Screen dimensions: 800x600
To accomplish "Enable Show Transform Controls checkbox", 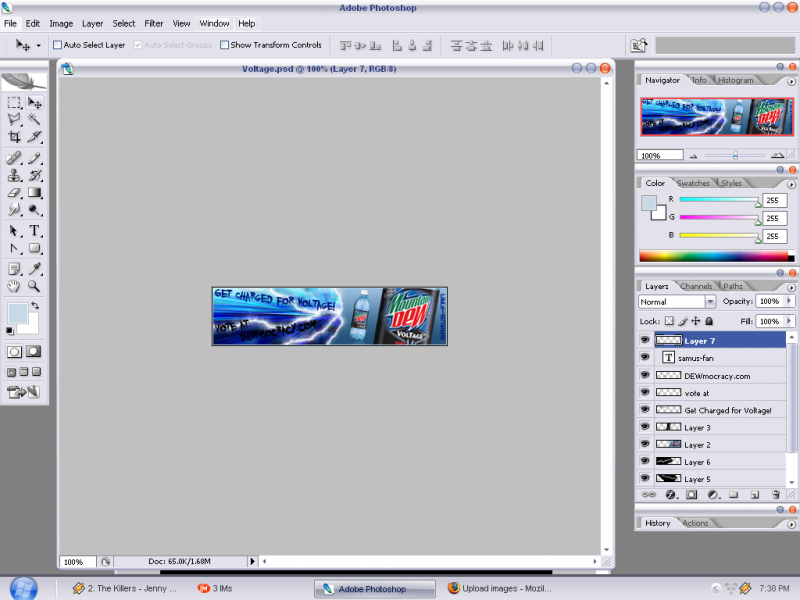I will (224, 45).
